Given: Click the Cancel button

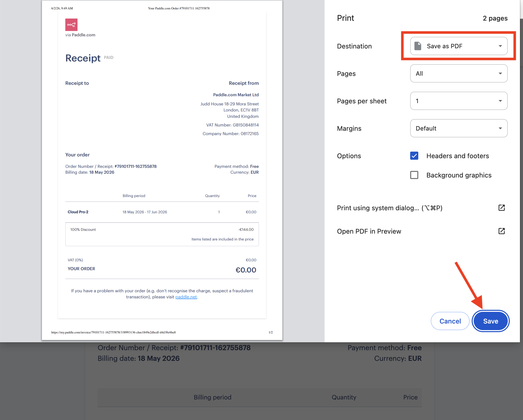Looking at the screenshot, I should (450, 321).
